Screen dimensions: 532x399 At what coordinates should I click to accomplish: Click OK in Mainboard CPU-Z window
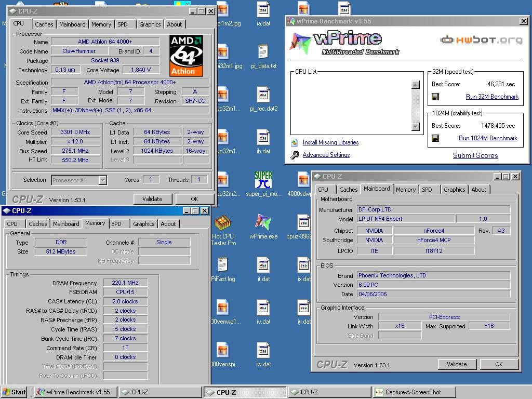tap(499, 364)
